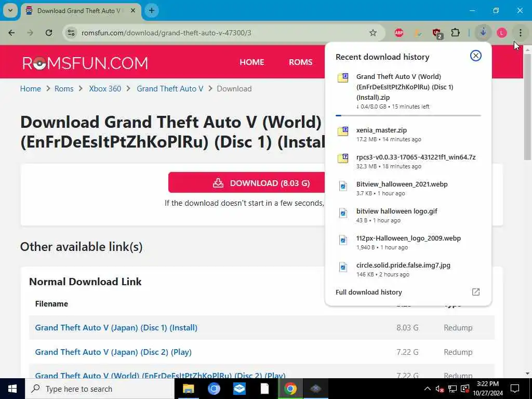Viewport: 532px width, 399px height.
Task: Click the circle.solid.pride.false.img7.jpg file icon
Action: point(343,267)
